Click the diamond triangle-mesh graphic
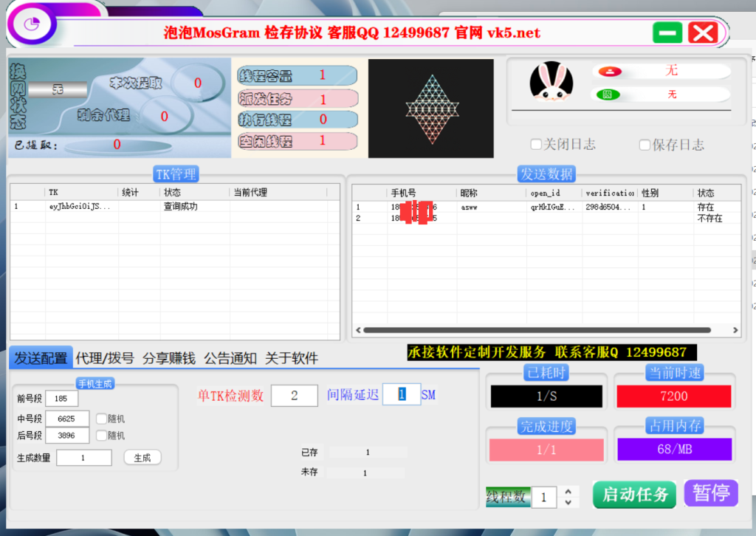 point(432,109)
